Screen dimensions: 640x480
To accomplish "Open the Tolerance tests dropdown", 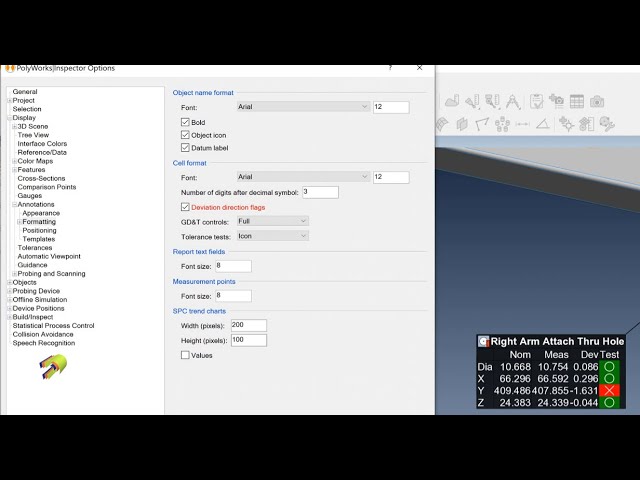I will point(273,236).
